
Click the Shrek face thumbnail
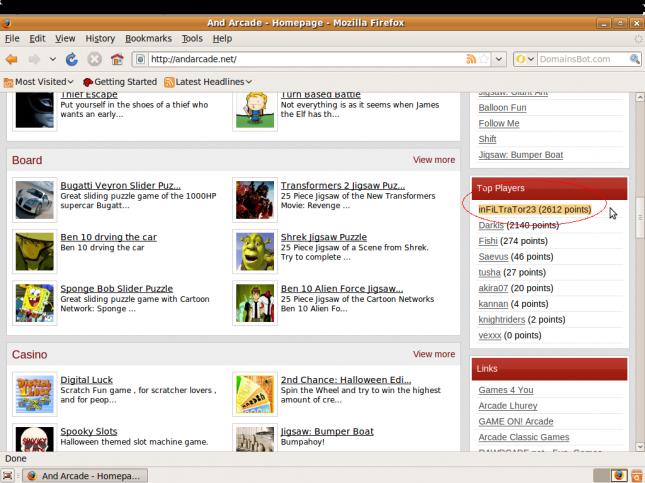point(255,251)
